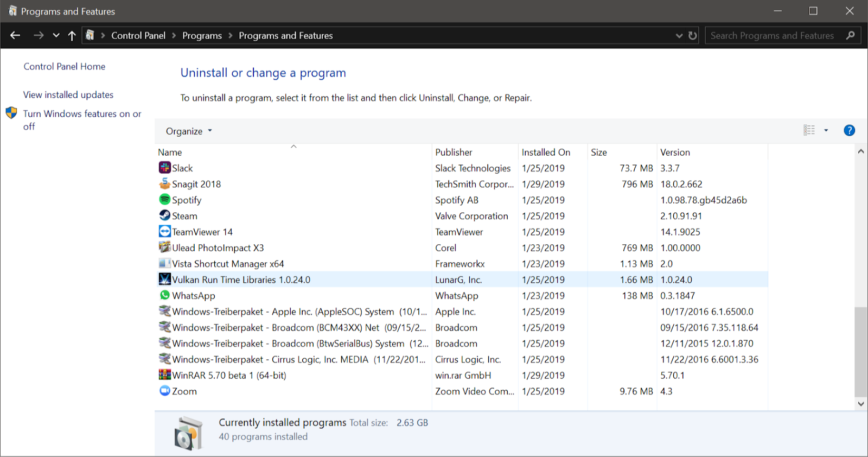The width and height of the screenshot is (868, 457).
Task: Click the forward navigation arrow
Action: 39,35
